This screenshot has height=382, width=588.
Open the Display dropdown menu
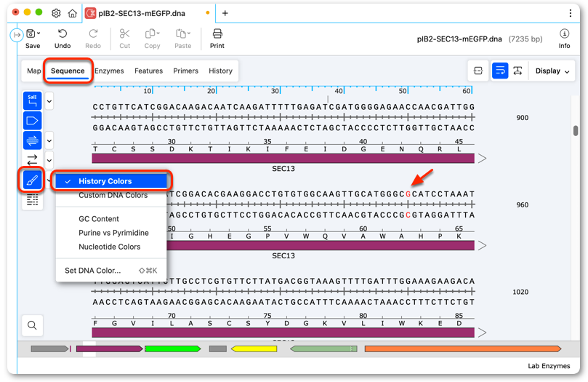point(552,71)
